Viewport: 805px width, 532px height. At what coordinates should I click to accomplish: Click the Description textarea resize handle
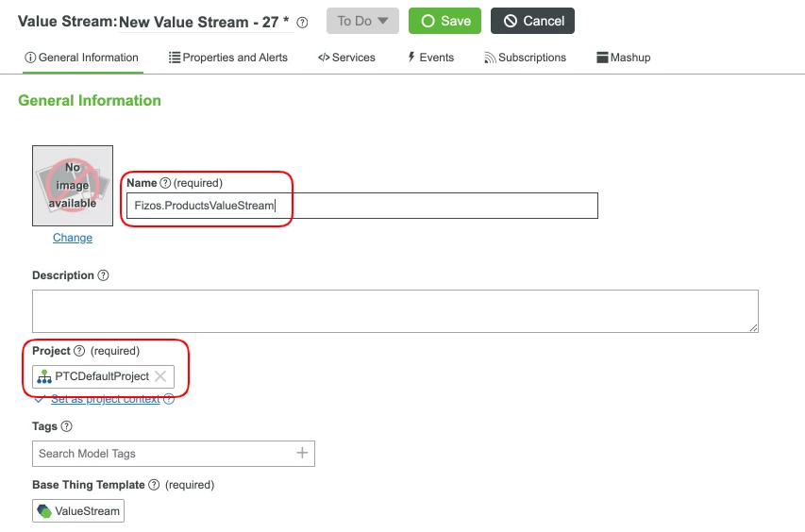pos(753,327)
